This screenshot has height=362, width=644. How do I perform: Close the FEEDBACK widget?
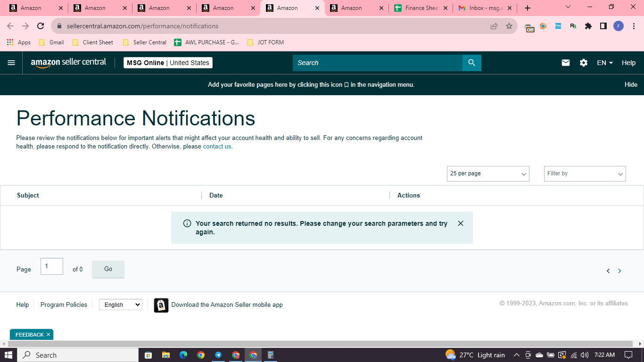(x=48, y=335)
